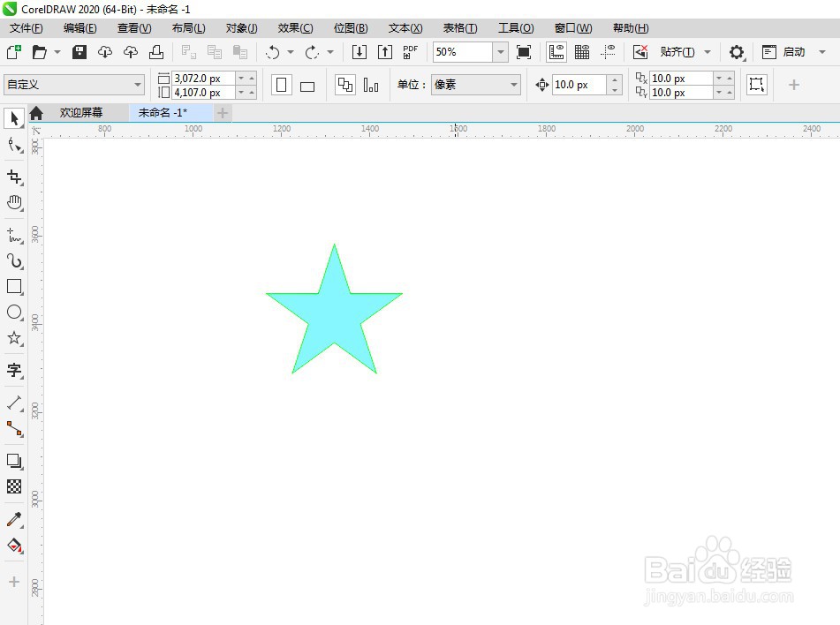840x625 pixels.
Task: Select the Artistic Media tool
Action: click(14, 260)
